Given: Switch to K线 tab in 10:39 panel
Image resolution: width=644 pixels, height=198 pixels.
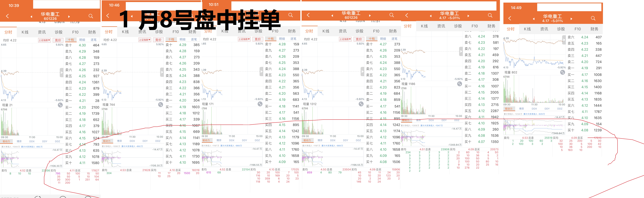Looking at the screenshot, I should tap(25, 32).
